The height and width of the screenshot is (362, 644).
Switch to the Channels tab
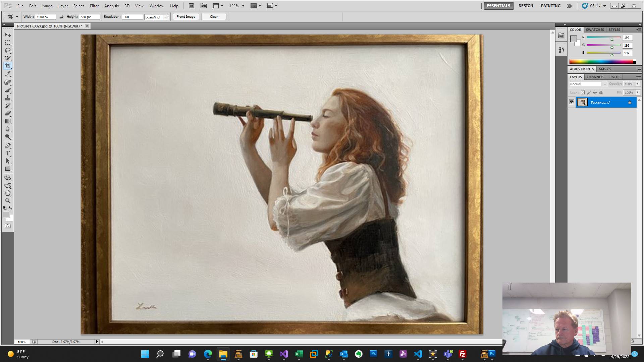[595, 77]
